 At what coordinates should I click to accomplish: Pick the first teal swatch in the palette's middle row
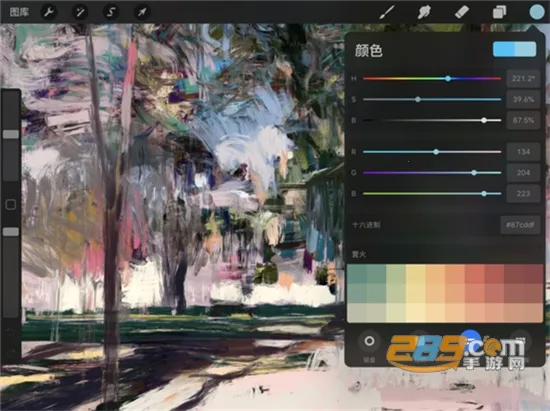357,294
